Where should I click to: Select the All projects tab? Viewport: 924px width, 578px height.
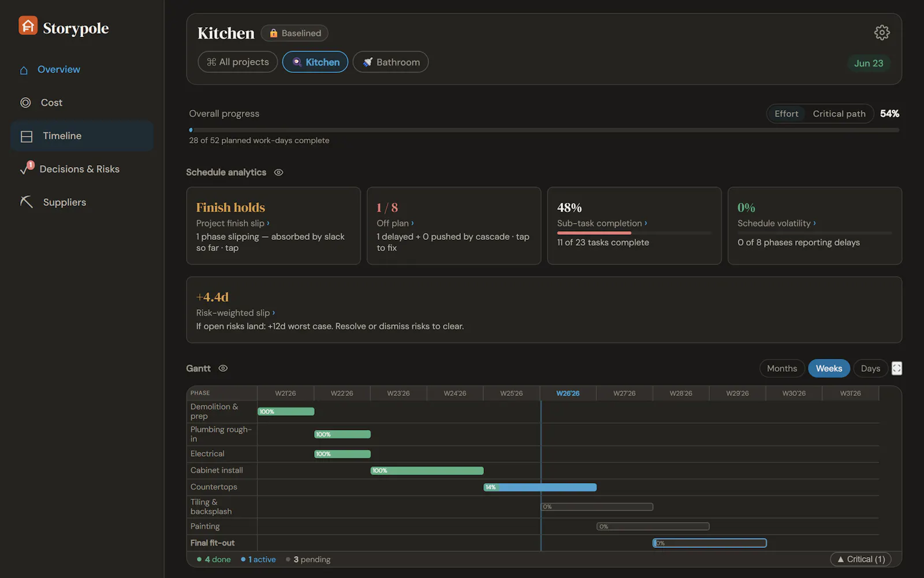(x=238, y=62)
